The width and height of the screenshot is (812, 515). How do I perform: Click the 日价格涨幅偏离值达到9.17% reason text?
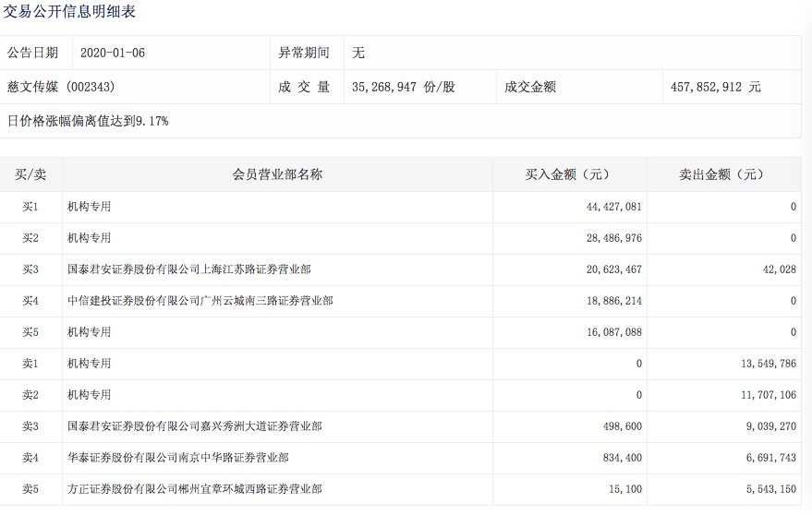pyautogui.click(x=88, y=121)
